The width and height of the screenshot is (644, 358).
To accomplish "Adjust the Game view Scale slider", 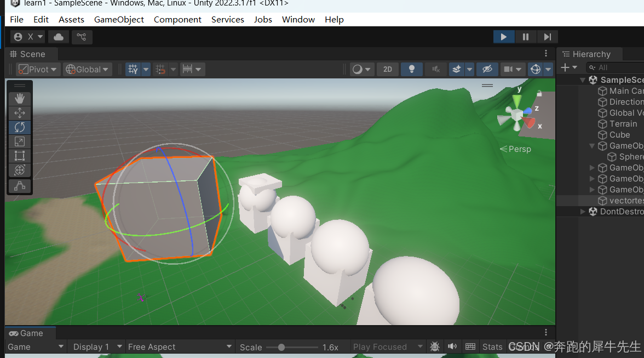I will tap(292, 348).
